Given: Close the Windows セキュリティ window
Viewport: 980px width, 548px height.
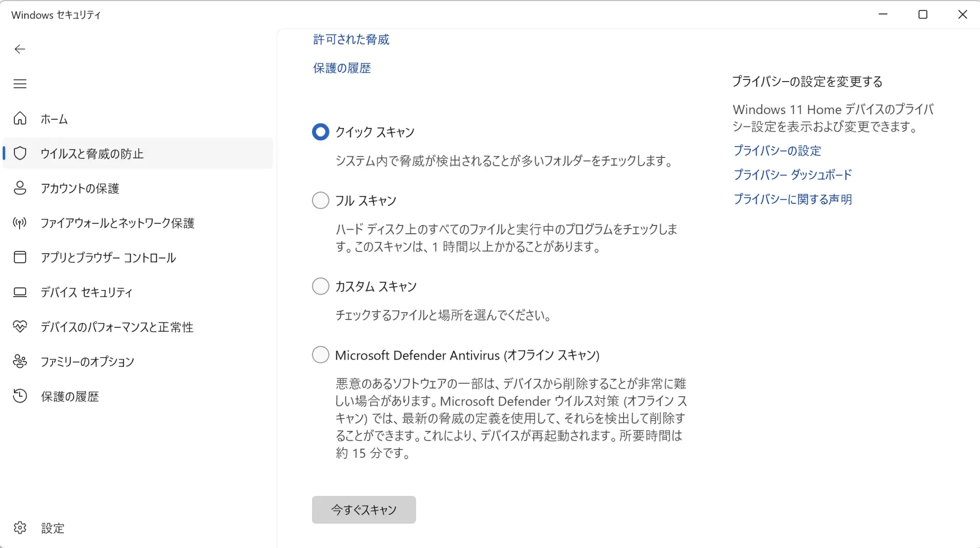Looking at the screenshot, I should 962,14.
